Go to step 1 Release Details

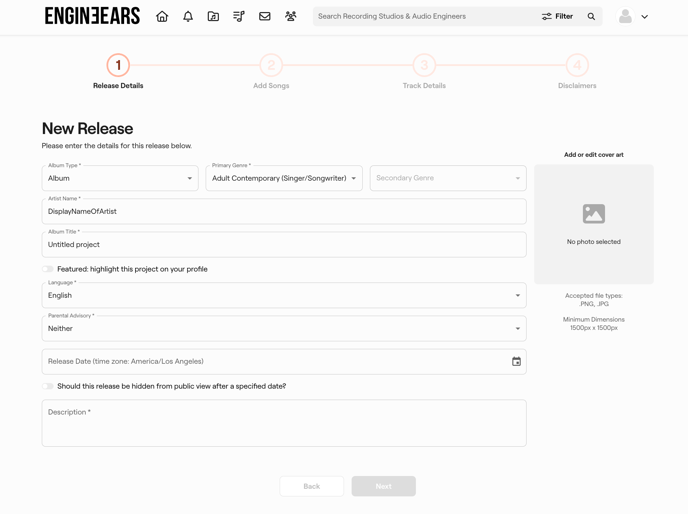pyautogui.click(x=118, y=66)
